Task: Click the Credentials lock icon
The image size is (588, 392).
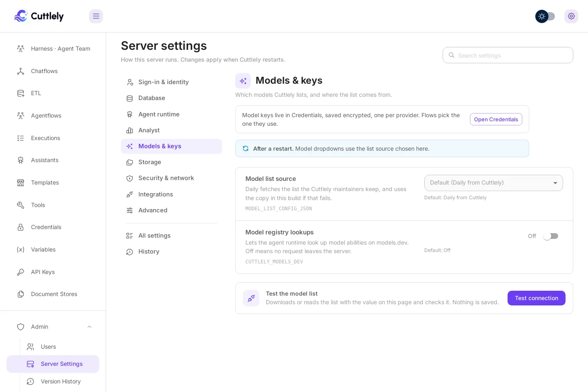Action: pyautogui.click(x=20, y=227)
